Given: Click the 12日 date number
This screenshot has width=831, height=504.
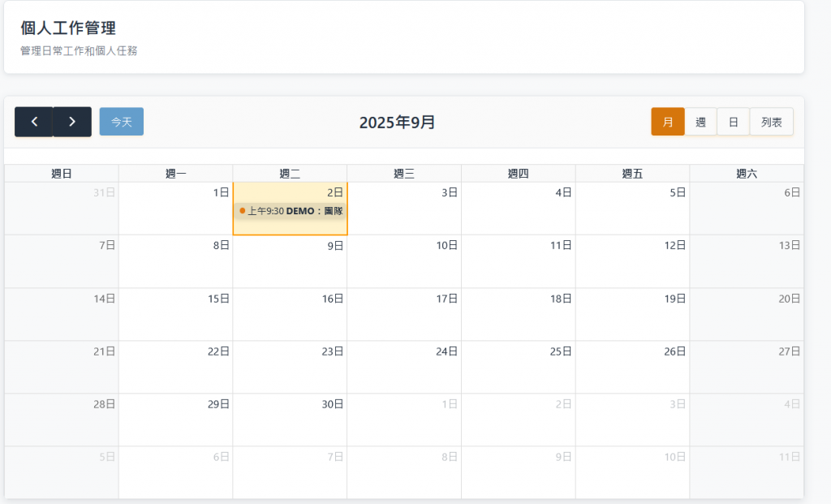Looking at the screenshot, I should click(675, 245).
